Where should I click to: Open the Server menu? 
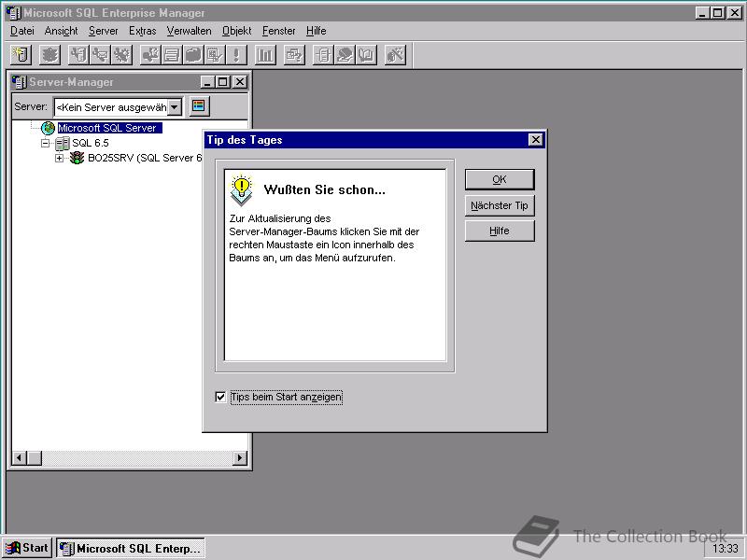tap(104, 31)
